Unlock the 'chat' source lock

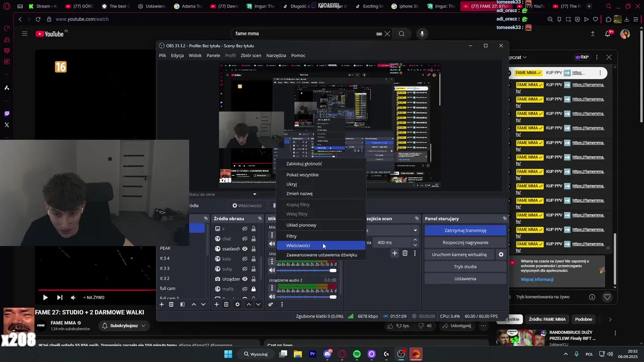(x=254, y=239)
